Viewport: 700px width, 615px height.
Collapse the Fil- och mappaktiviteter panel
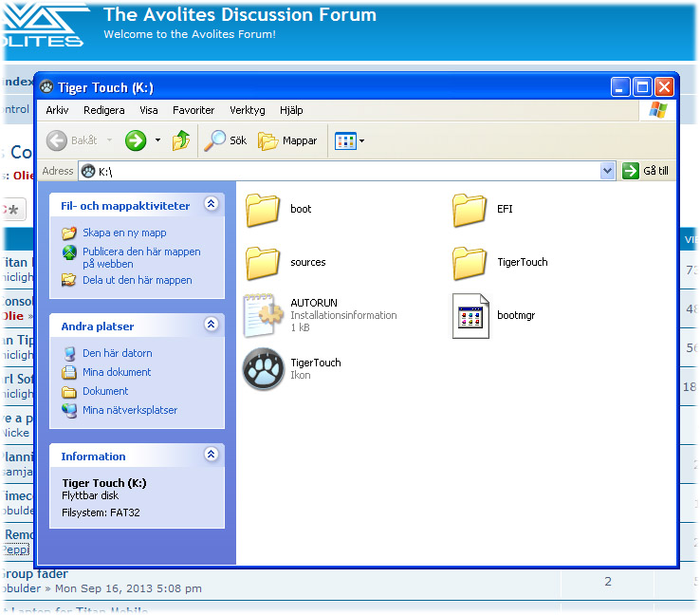(x=212, y=204)
